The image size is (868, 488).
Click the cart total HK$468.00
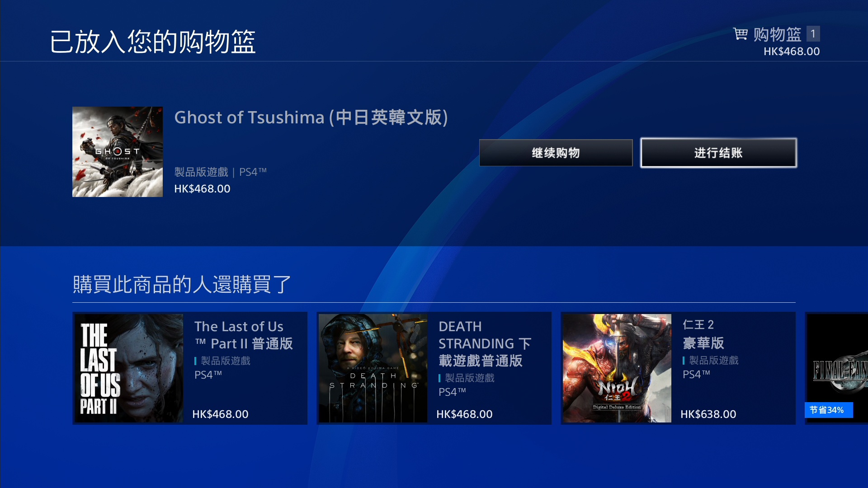click(792, 52)
